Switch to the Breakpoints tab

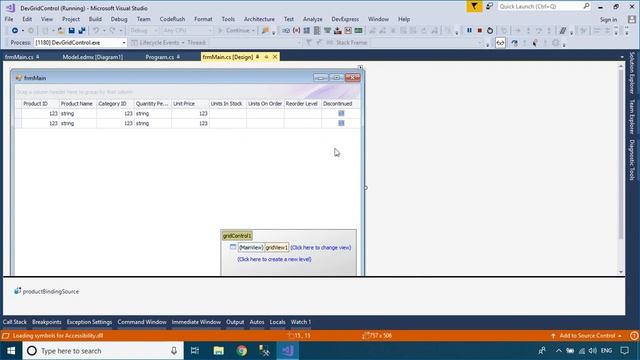coord(47,322)
